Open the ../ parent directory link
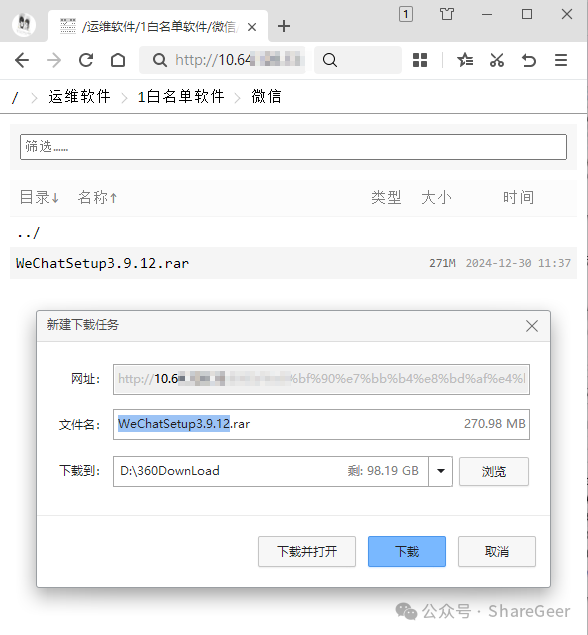The height and width of the screenshot is (635, 588). coord(28,233)
